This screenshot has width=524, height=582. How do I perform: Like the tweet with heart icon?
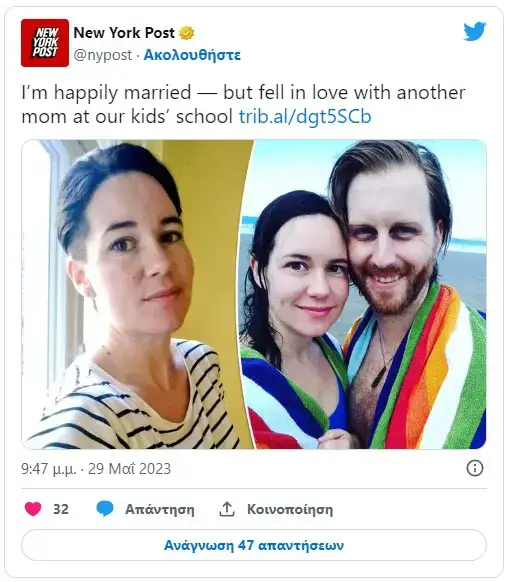(33, 509)
